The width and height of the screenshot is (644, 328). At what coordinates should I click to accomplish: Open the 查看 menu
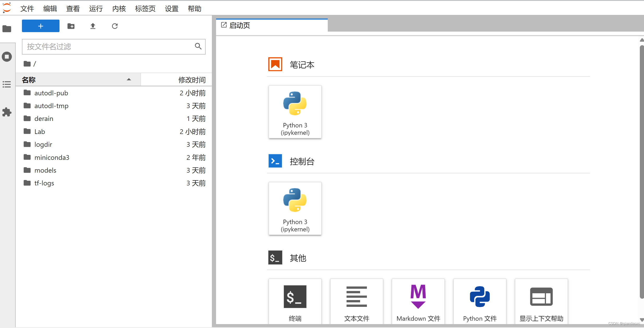tap(73, 9)
